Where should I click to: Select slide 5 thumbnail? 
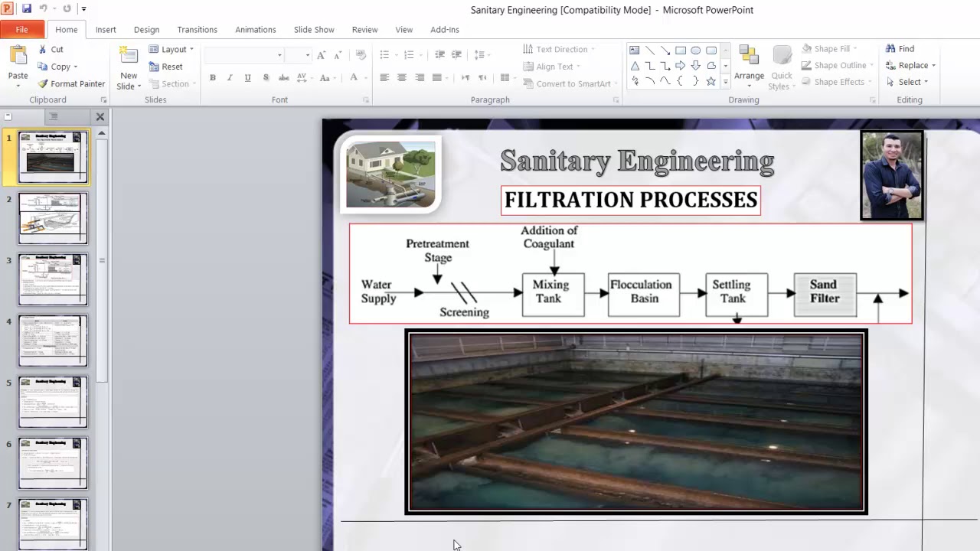click(x=53, y=402)
